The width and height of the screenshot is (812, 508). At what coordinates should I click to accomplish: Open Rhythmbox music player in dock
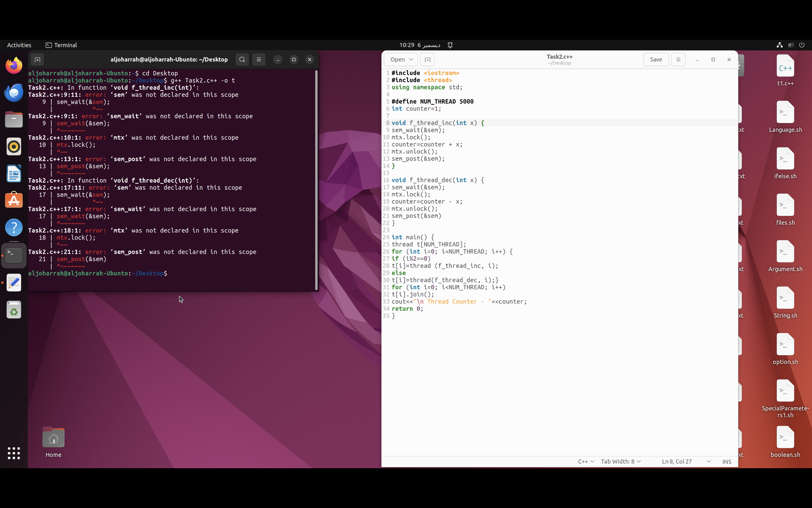tap(14, 147)
